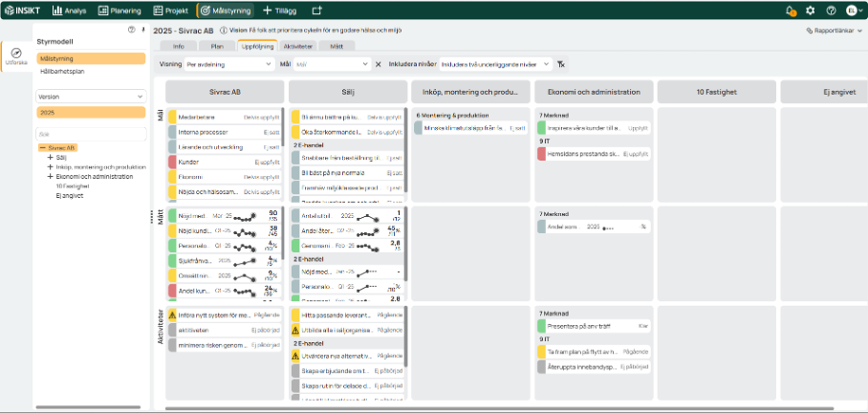Pin the Styrmodell panel with the pin icon
The height and width of the screenshot is (413, 868).
[142, 30]
